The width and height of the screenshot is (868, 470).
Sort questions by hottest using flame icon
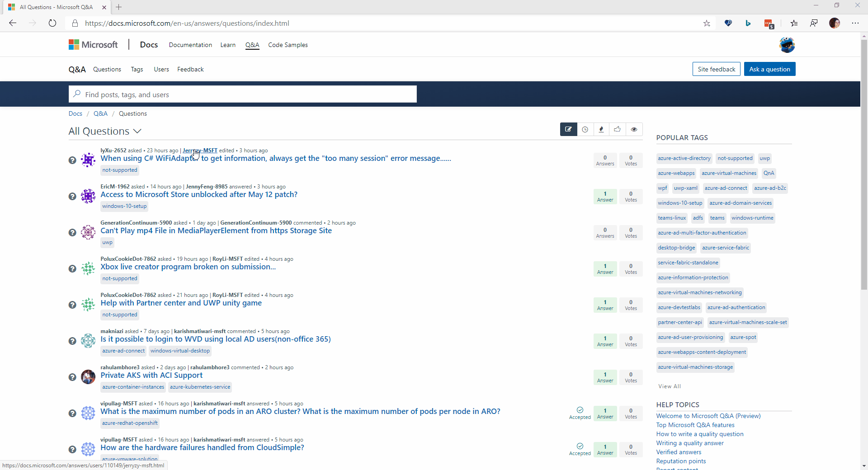click(601, 129)
